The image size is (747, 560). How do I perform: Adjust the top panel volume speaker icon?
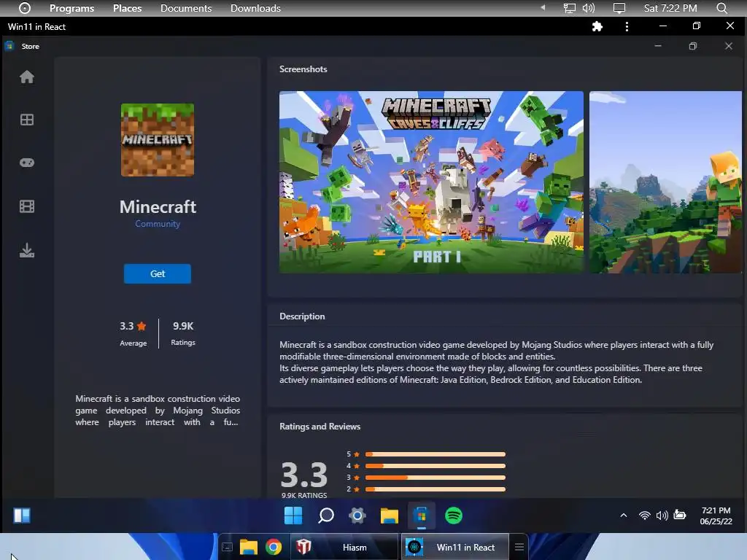click(589, 8)
